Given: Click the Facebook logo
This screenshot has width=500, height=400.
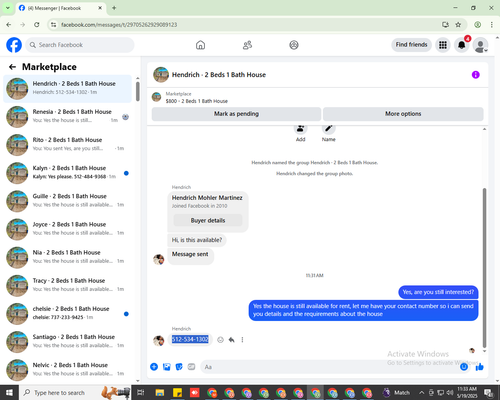Looking at the screenshot, I should coord(14,45).
